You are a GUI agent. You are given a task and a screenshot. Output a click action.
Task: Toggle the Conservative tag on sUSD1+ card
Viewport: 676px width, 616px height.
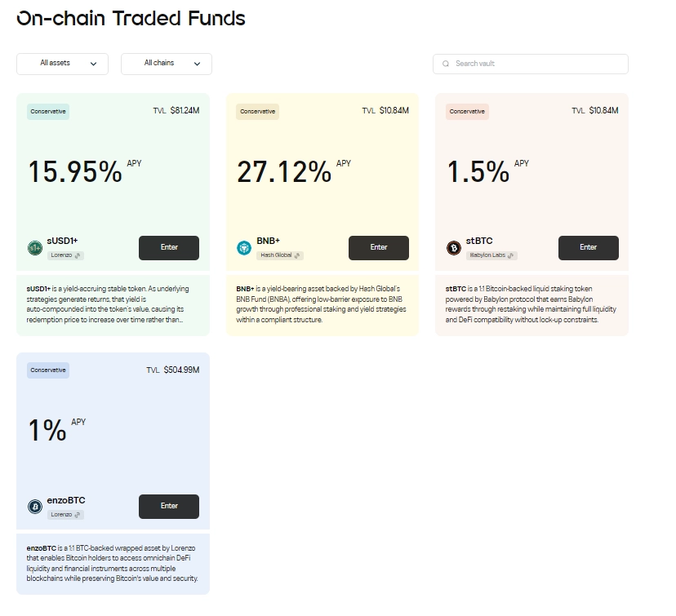47,110
